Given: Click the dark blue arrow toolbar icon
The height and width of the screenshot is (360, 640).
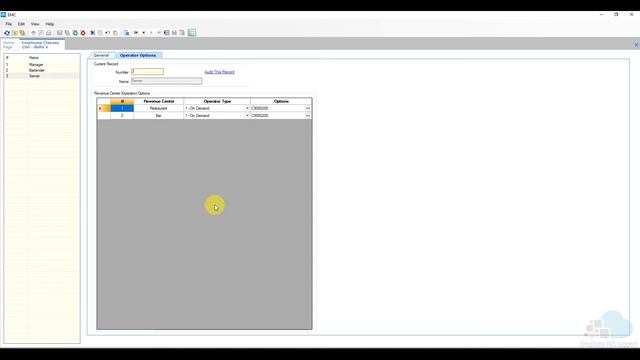Looking at the screenshot, I should coord(92,33).
